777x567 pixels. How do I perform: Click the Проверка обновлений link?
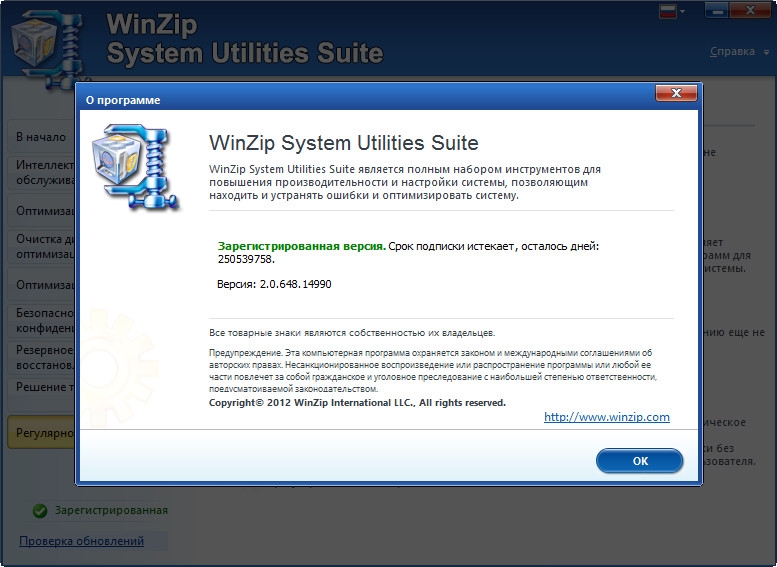point(81,541)
